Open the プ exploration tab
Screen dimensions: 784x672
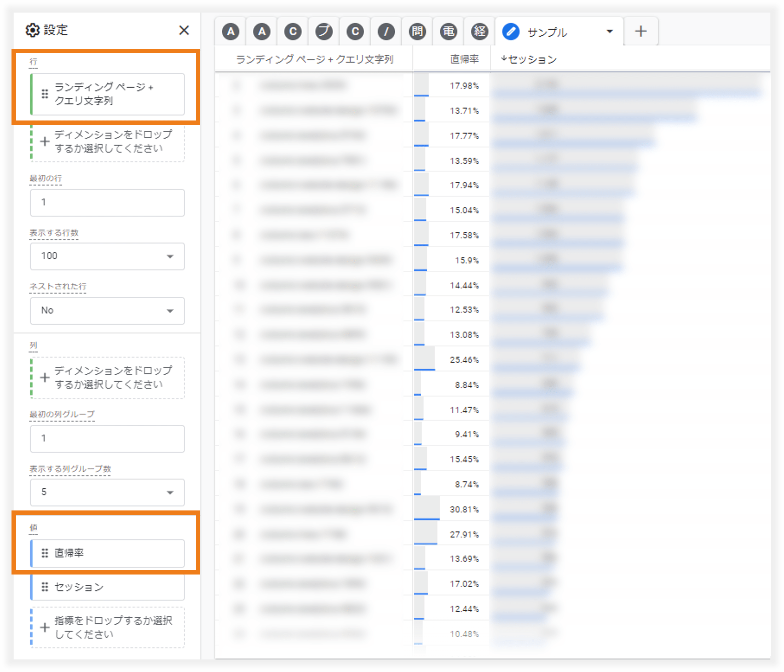click(x=324, y=31)
